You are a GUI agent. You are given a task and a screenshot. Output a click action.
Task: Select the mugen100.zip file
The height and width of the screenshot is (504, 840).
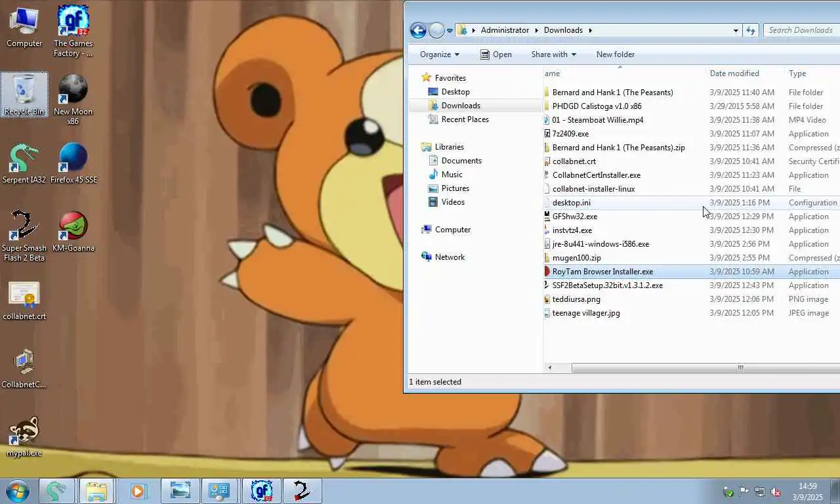click(x=576, y=258)
